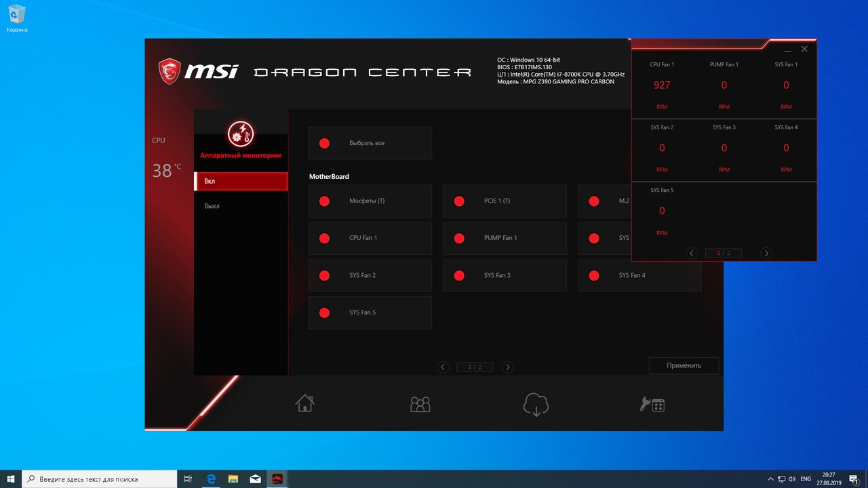Click the SYS Fan 5 label in widget
Viewport: 868px width, 488px height.
click(x=662, y=190)
